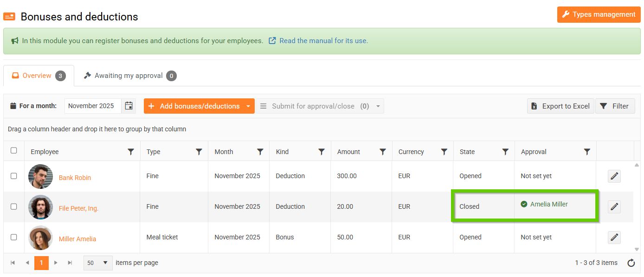Image resolution: width=644 pixels, height=277 pixels.
Task: Open the items per page dropdown
Action: coord(98,263)
